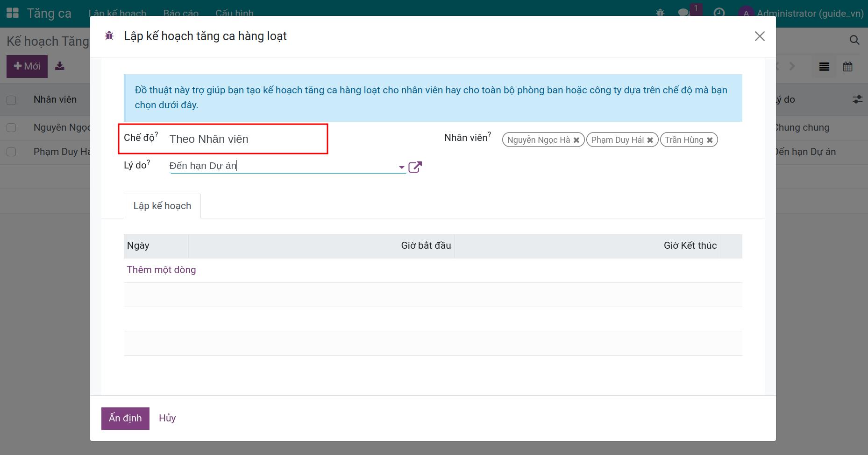The image size is (868, 455).
Task: Click the debug bug icon in dialog header
Action: tap(109, 36)
